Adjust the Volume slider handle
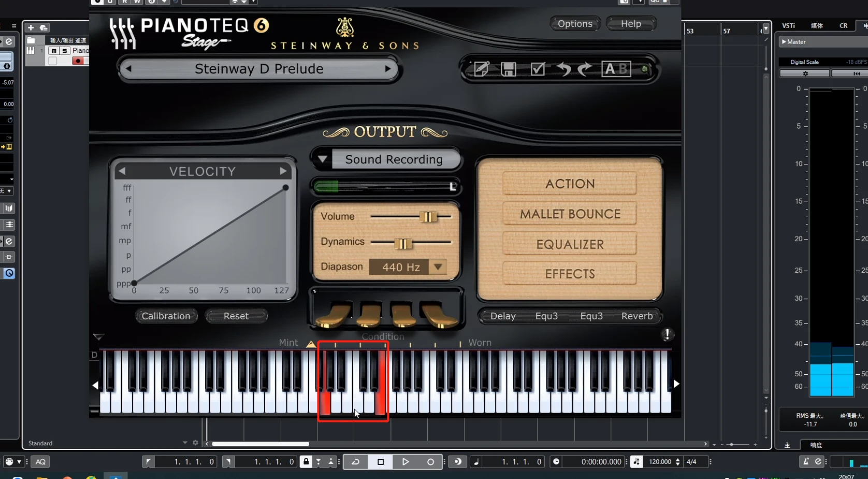Screen dimensions: 868x479 [x=428, y=217]
